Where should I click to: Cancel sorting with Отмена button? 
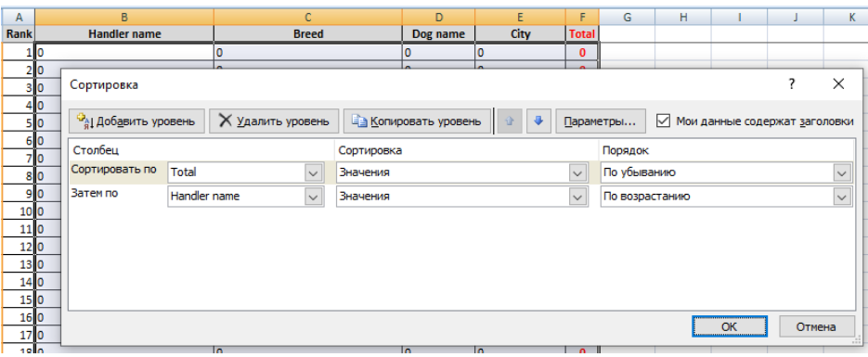816,326
